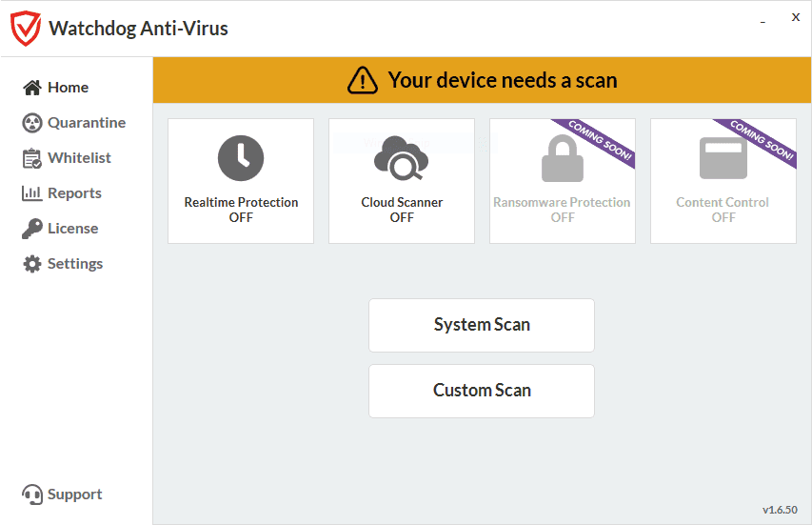Select the Whitelist sidebar label
The height and width of the screenshot is (525, 812).
tap(79, 158)
